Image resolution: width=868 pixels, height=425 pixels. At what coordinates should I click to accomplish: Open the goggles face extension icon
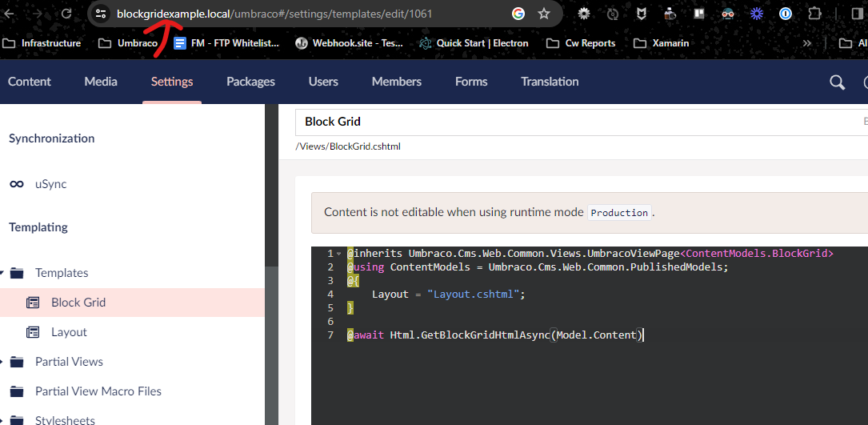point(727,14)
